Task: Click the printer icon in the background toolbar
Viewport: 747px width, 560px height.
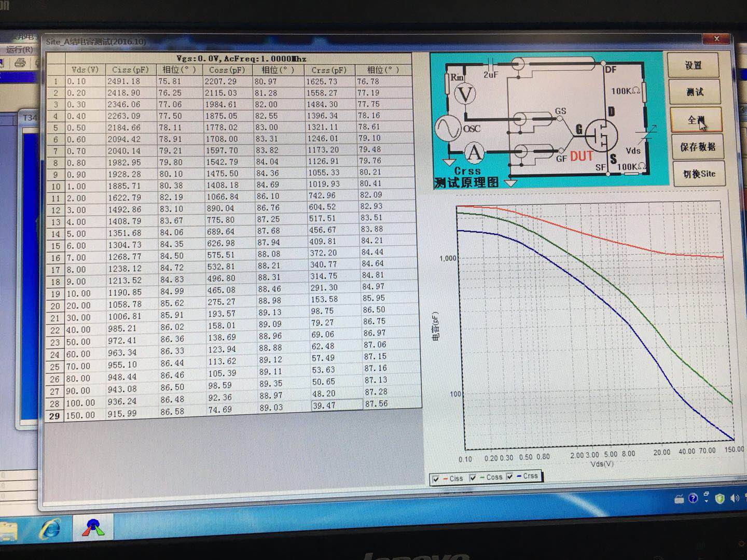Action: point(20,63)
